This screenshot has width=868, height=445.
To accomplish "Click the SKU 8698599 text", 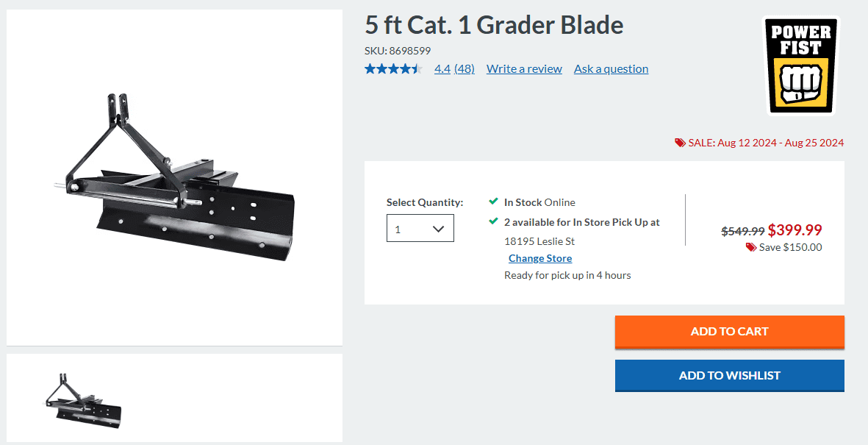I will (398, 51).
